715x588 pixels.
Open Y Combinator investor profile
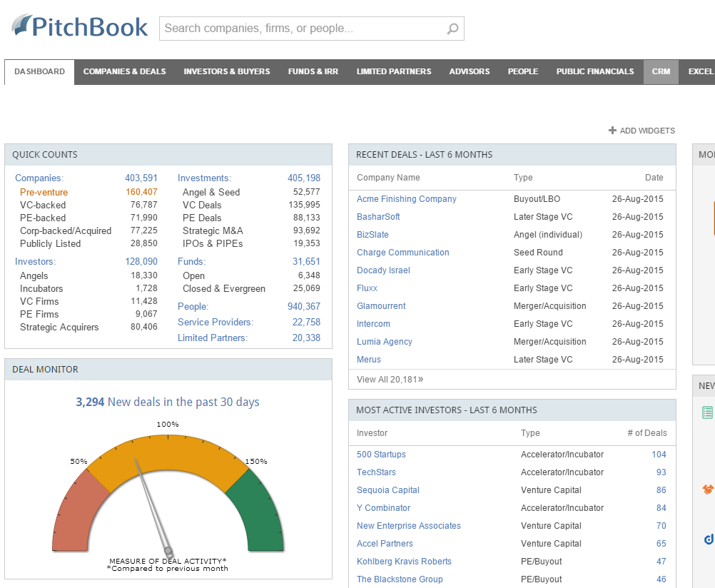pos(383,507)
